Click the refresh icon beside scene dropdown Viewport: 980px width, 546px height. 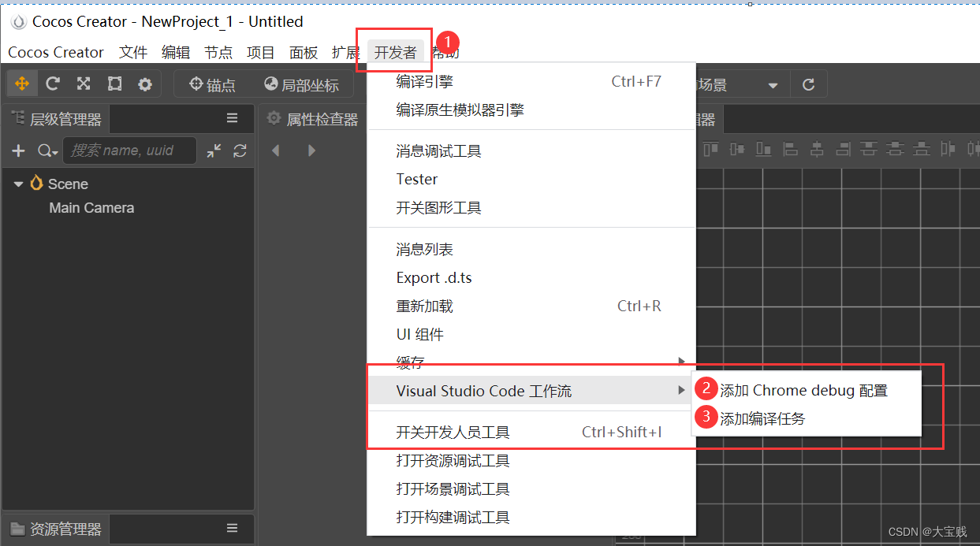[x=808, y=85]
